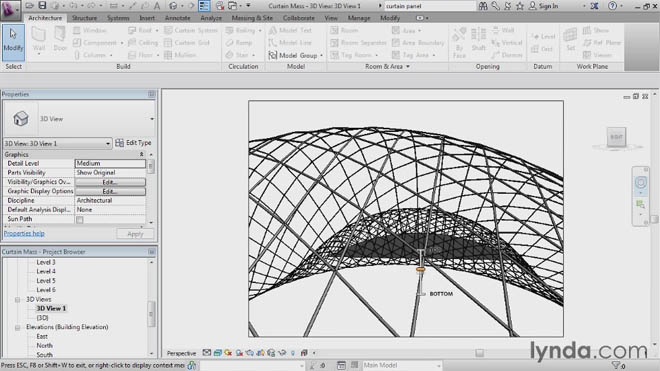Screen dimensions: 660x371
Task: Open the Help question mark icon
Action: click(612, 6)
